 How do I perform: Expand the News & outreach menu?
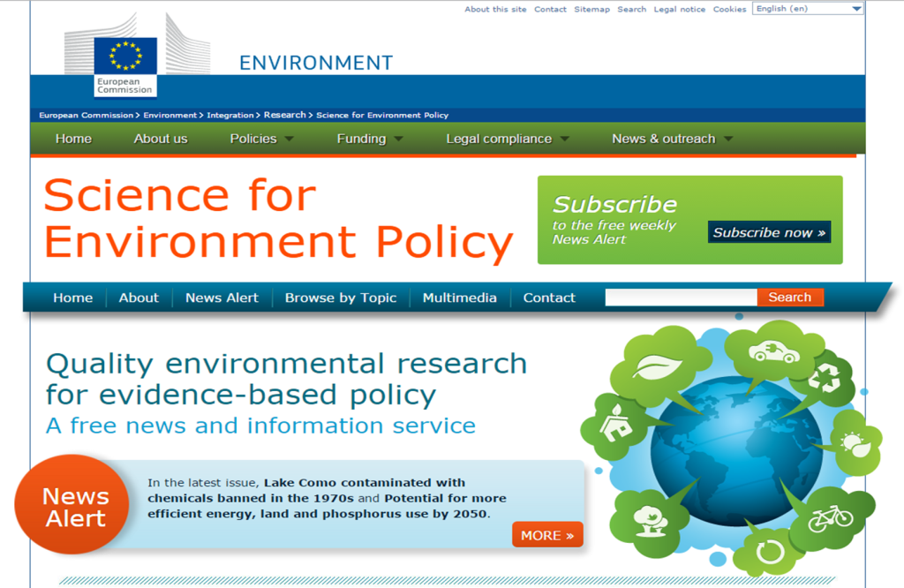pyautogui.click(x=672, y=139)
